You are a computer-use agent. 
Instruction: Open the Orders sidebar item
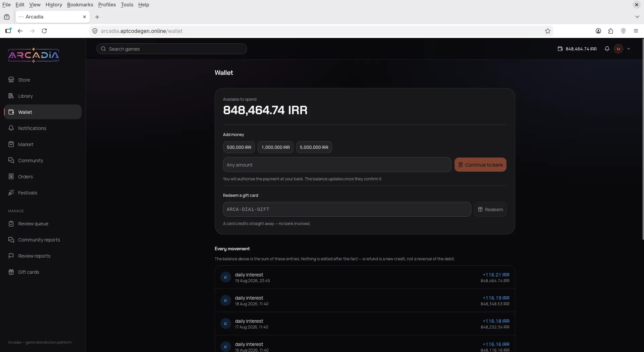43,177
